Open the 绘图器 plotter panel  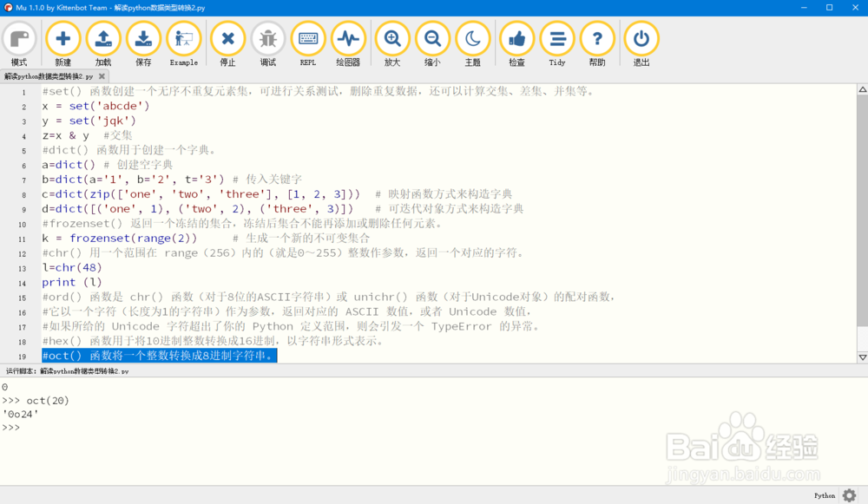[347, 38]
